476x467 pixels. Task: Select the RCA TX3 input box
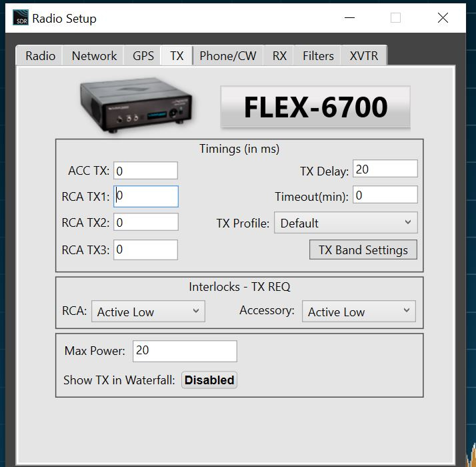point(145,250)
